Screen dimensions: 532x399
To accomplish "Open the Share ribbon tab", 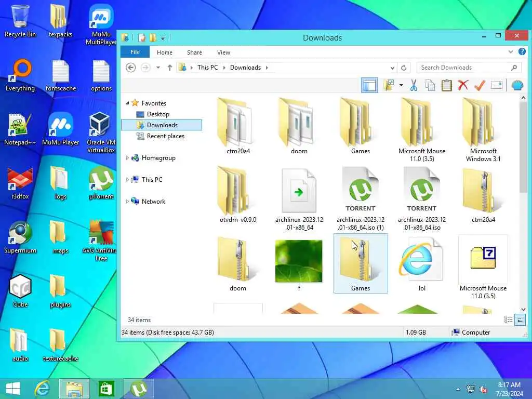I will click(194, 52).
